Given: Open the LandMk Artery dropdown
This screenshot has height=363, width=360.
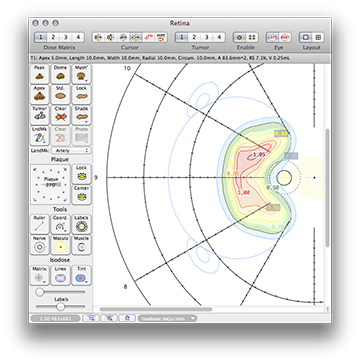Looking at the screenshot, I should click(x=71, y=151).
